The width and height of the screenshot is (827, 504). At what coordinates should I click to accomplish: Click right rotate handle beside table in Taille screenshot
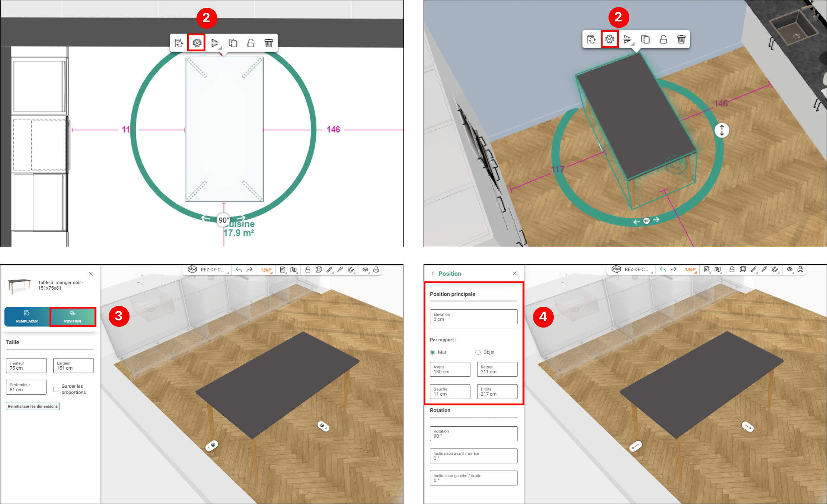[x=323, y=426]
